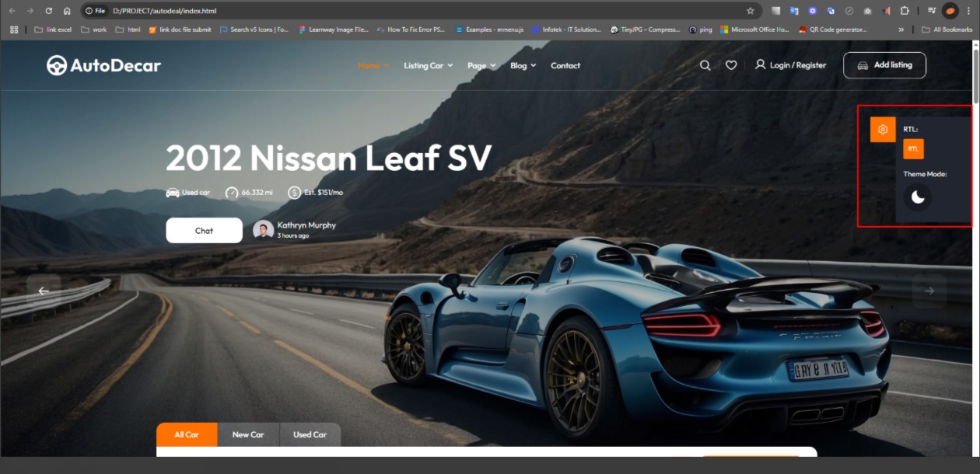This screenshot has height=474, width=980.
Task: Open the browser three-dot menu
Action: pos(968,11)
